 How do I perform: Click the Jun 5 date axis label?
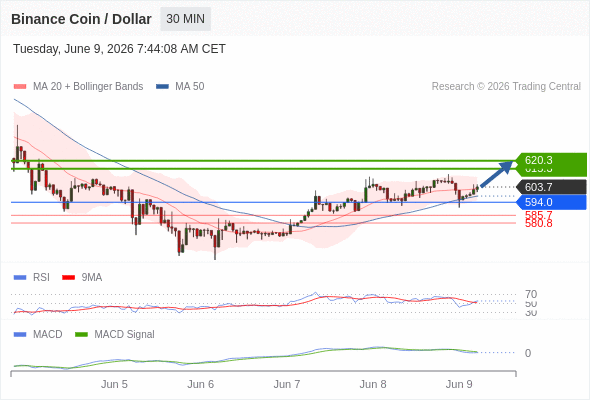point(114,385)
